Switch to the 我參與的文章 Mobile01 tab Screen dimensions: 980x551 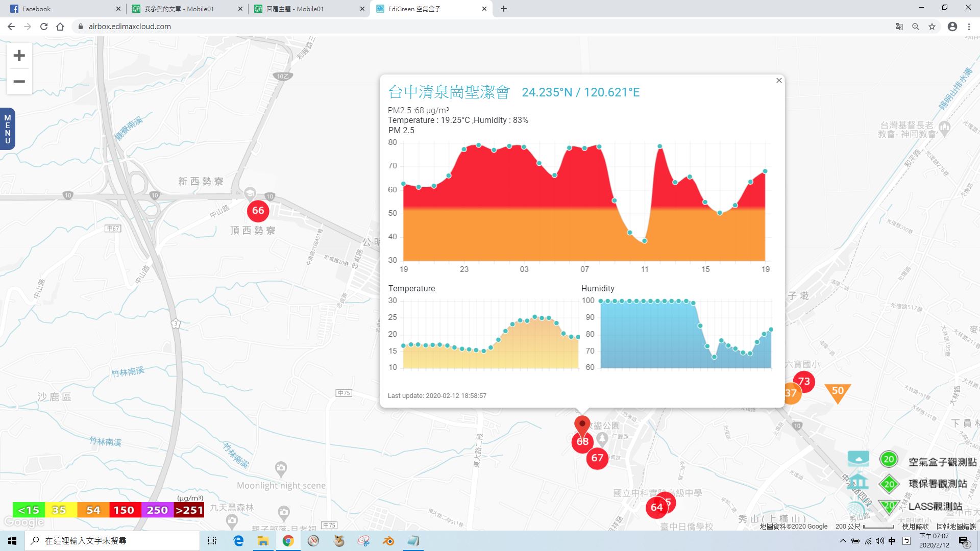tap(186, 9)
